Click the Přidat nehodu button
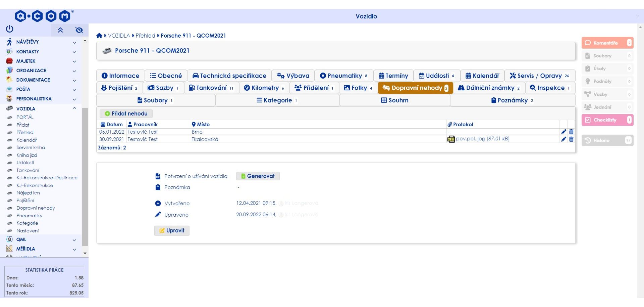Viewport: 644px width, 307px height. click(126, 114)
